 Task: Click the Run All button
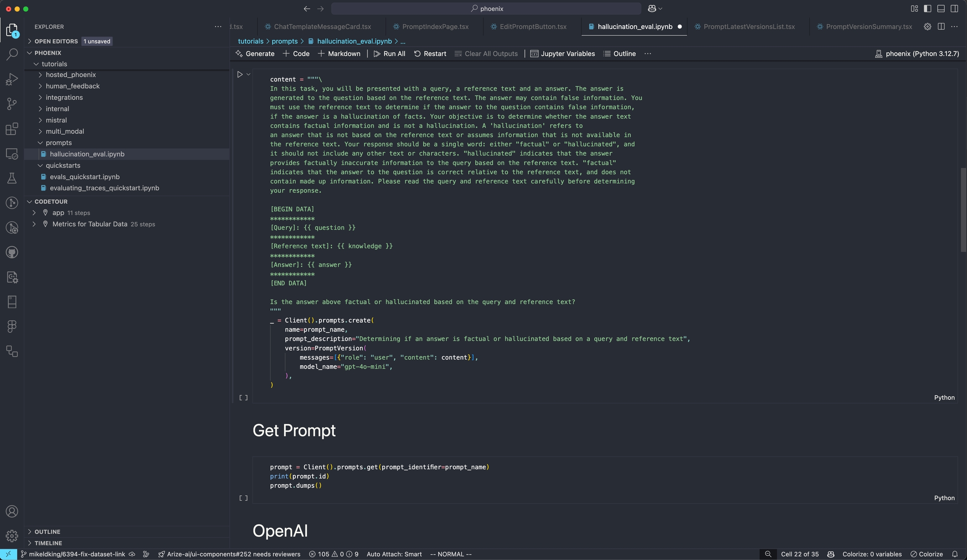(x=389, y=54)
